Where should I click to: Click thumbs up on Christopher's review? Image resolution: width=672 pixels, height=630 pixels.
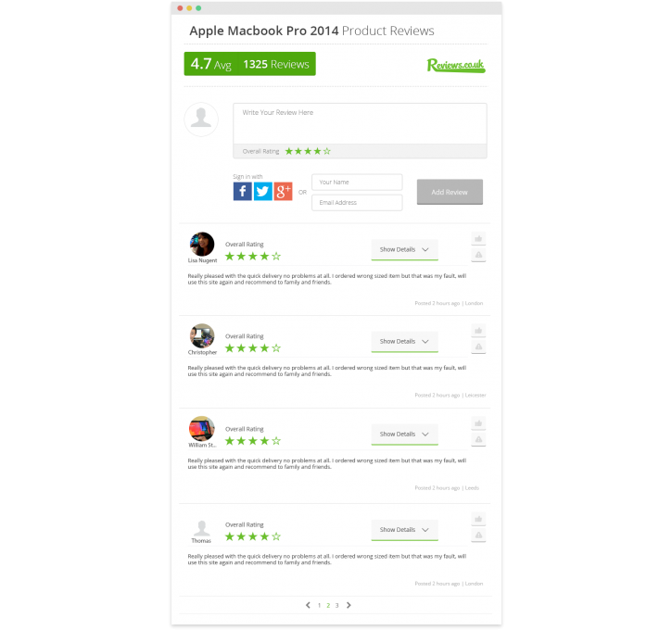(x=478, y=331)
